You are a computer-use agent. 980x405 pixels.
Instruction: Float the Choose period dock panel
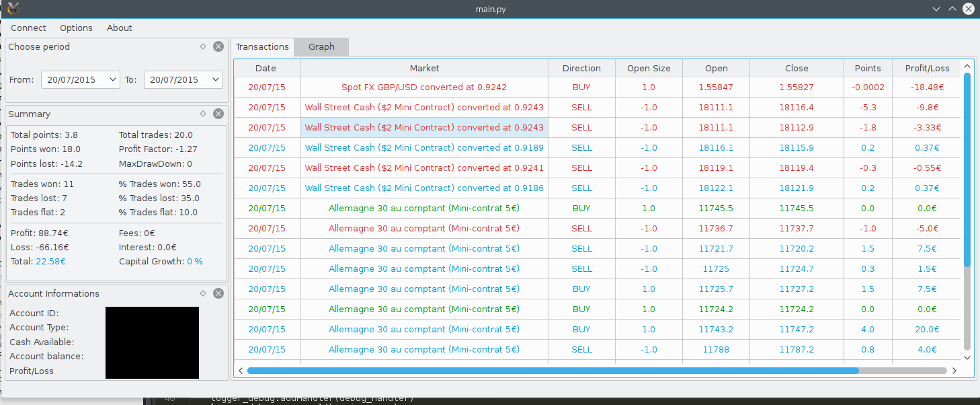203,46
